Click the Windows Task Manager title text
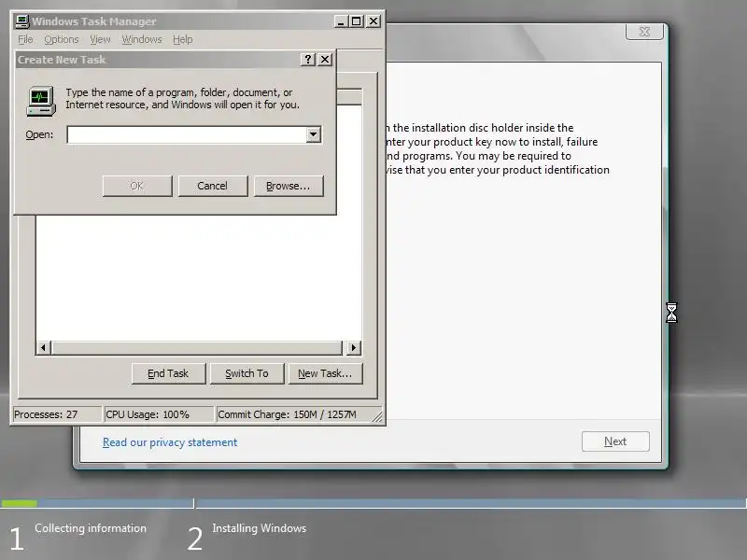The image size is (747, 560). (94, 21)
